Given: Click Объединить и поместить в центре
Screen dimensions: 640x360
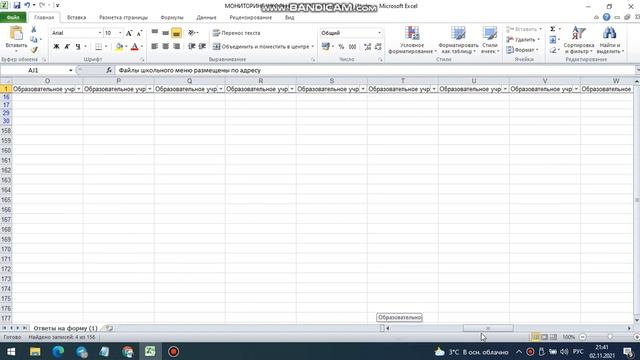Looking at the screenshot, I should coord(261,47).
